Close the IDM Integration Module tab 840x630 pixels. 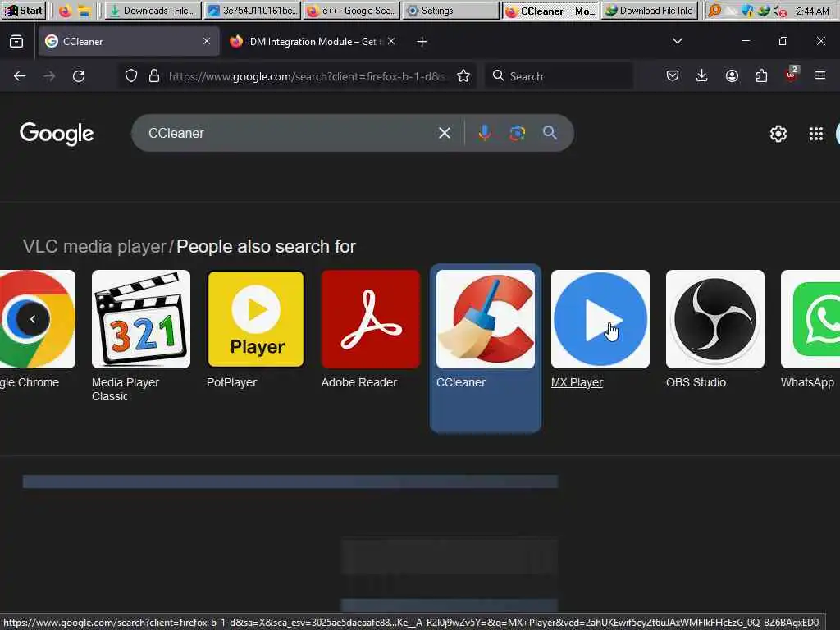[x=391, y=41]
